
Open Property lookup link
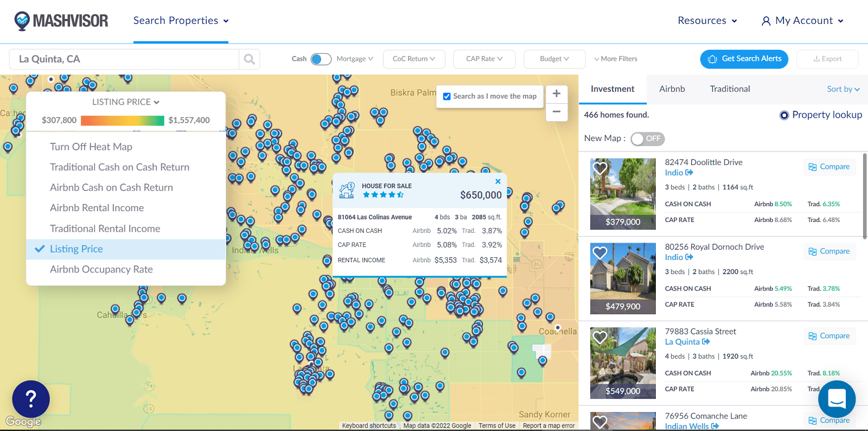(827, 115)
